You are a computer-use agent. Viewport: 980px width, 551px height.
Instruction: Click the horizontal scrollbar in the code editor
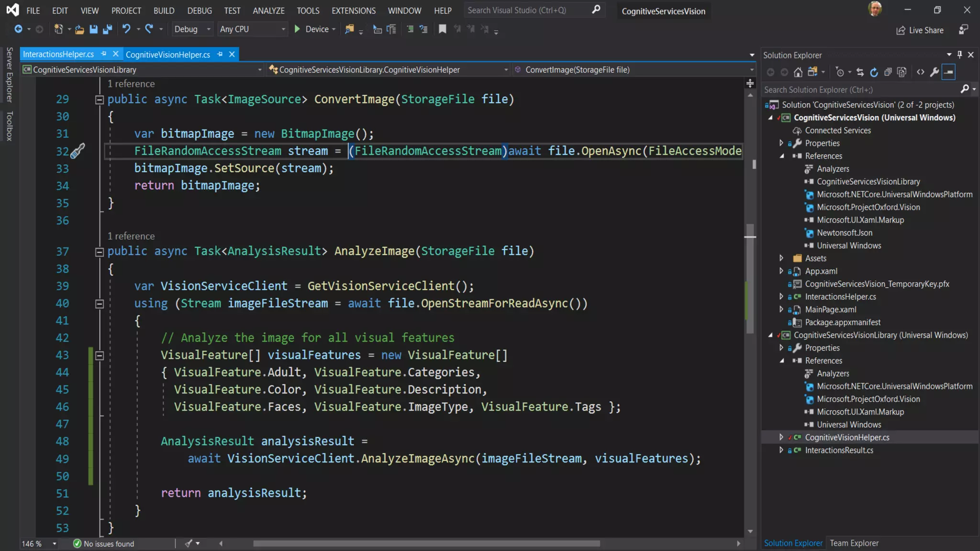click(426, 543)
